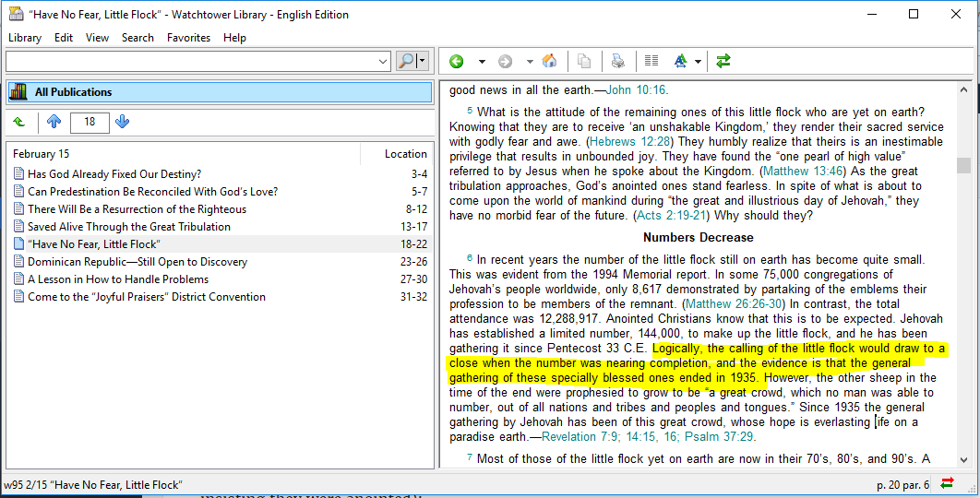Select "Dominican Republic—Still Open to Discovery" article

tap(137, 262)
